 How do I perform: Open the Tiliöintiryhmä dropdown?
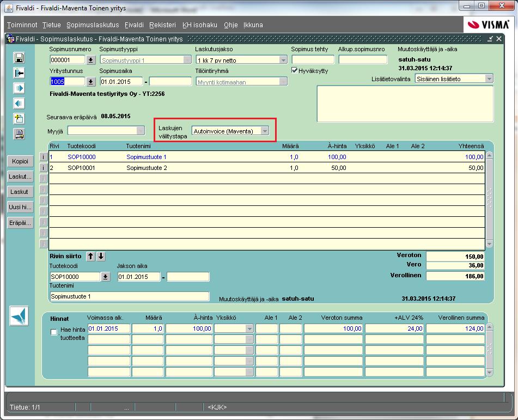pos(283,82)
